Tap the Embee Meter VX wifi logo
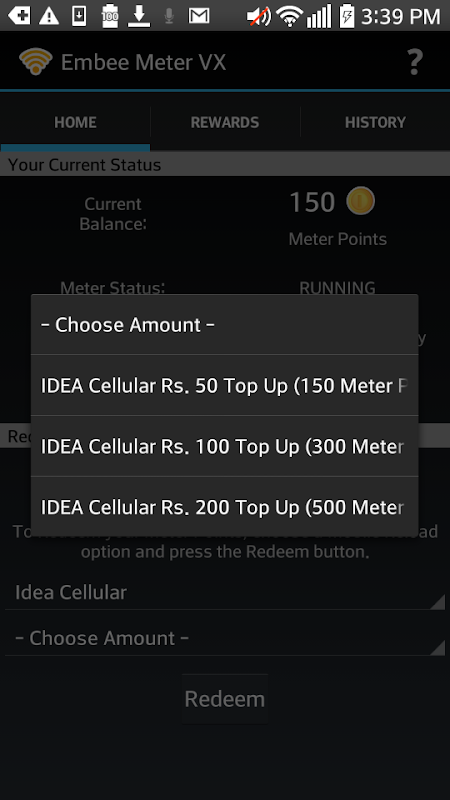This screenshot has height=800, width=450. (x=36, y=62)
